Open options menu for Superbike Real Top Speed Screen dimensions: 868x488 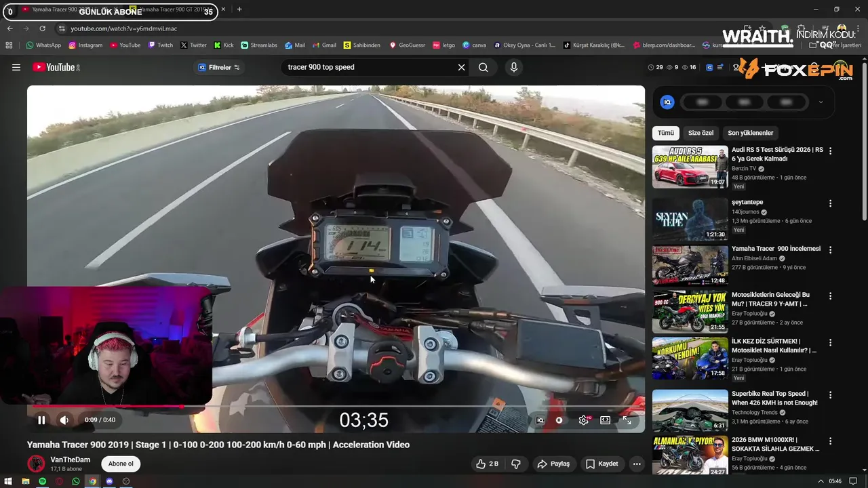pos(830,394)
